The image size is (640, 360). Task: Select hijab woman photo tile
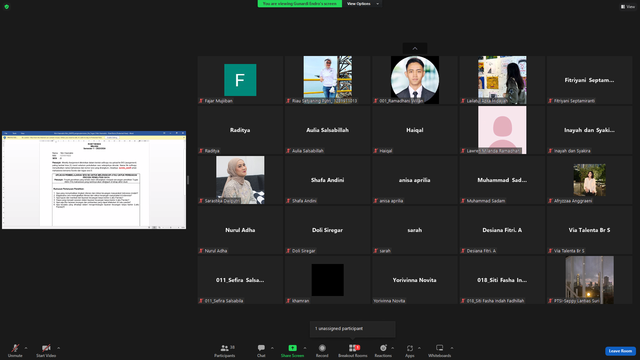(x=240, y=180)
